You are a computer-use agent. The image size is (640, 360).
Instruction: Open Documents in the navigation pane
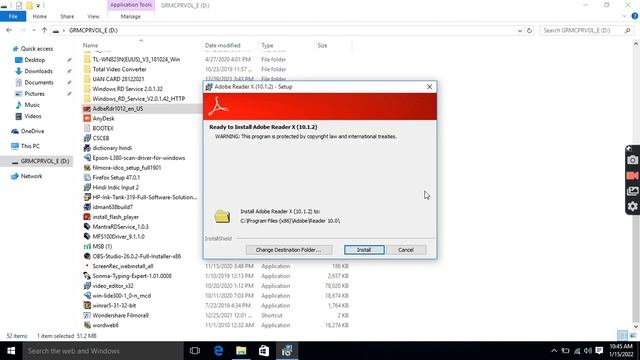39,82
